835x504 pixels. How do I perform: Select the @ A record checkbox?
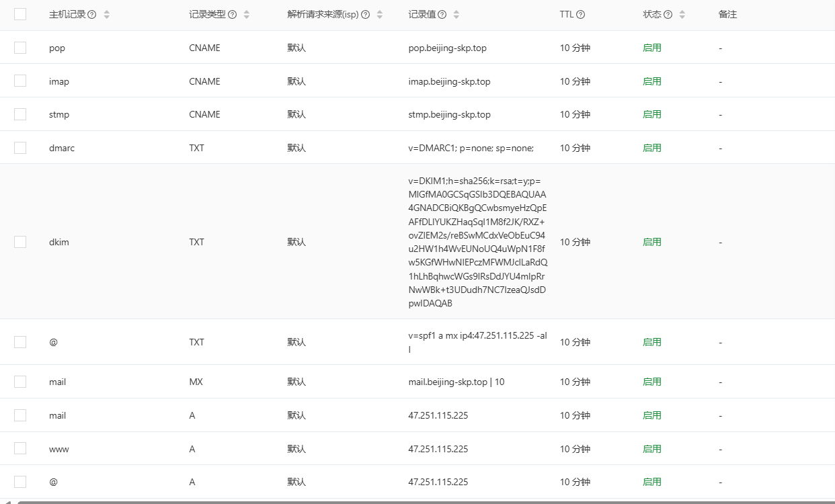click(20, 482)
